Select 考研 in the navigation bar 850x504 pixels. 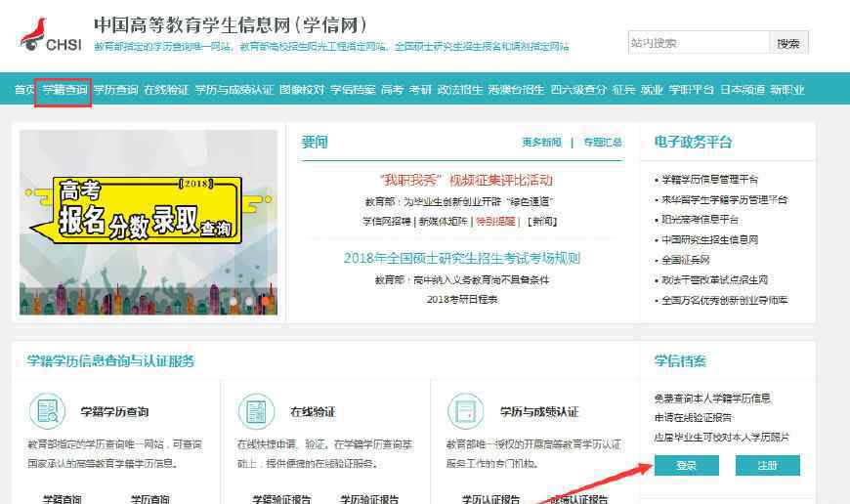pos(420,90)
